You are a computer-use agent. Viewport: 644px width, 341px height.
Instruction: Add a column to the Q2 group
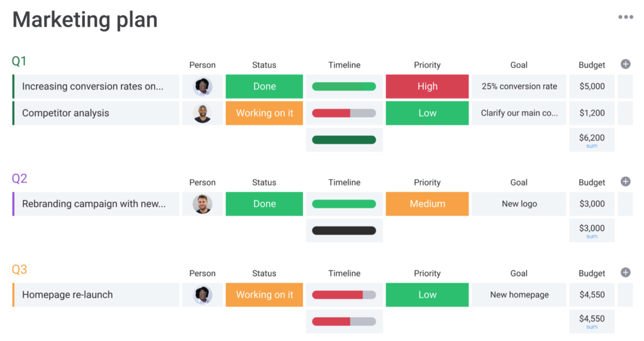[x=626, y=182]
